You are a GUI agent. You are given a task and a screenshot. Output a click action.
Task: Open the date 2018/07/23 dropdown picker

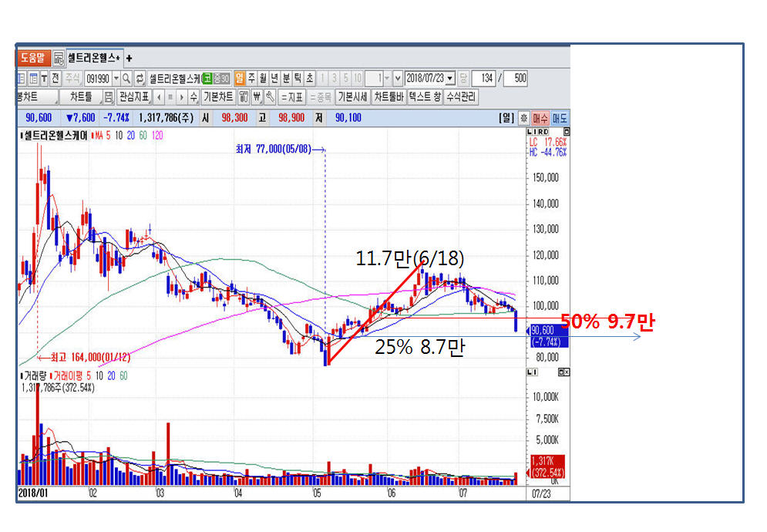click(449, 78)
